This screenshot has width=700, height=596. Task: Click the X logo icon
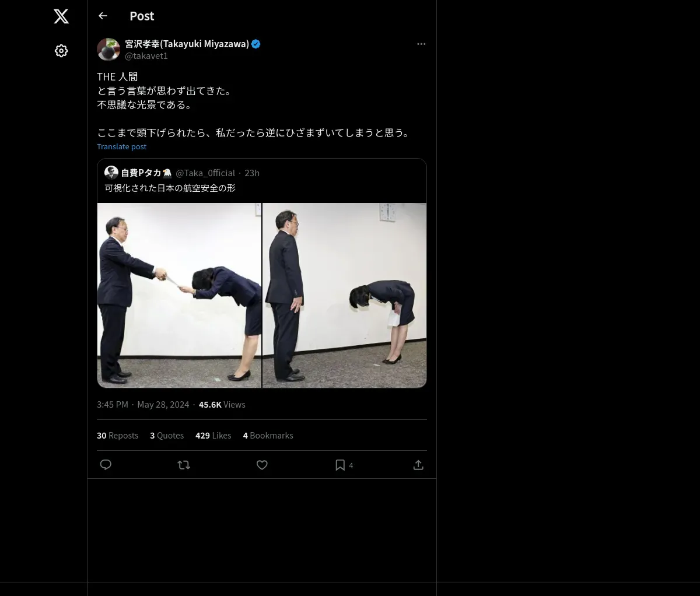pos(61,16)
